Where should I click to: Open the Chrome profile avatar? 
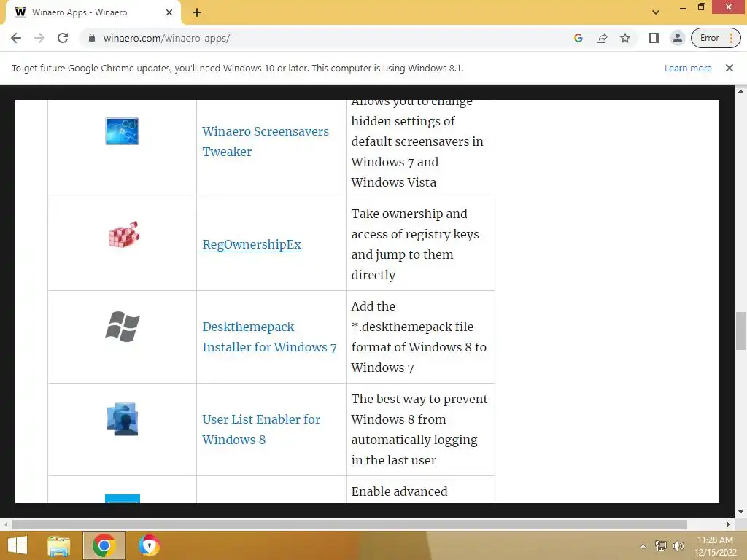pyautogui.click(x=677, y=38)
